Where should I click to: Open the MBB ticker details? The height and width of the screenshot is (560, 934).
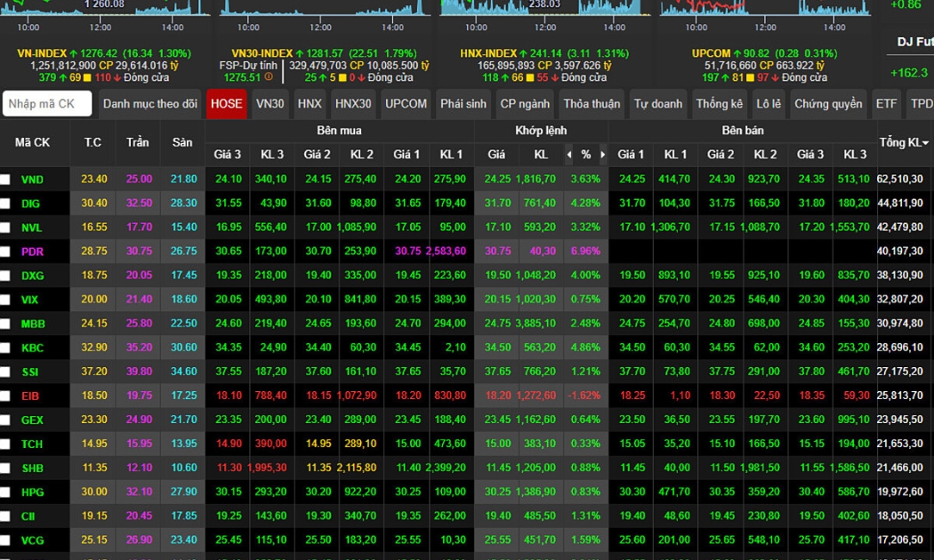(x=32, y=324)
